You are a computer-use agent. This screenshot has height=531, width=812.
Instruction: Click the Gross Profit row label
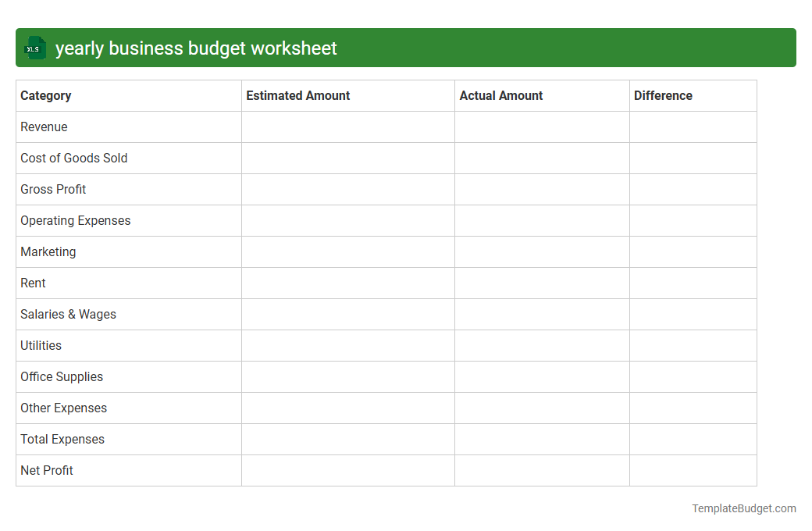tap(53, 189)
